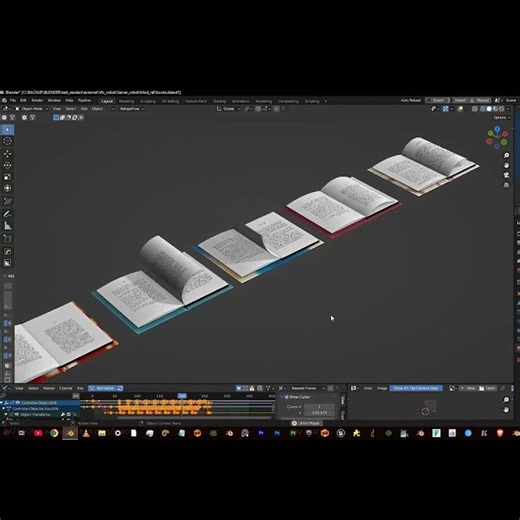
Task: Open the graph editor Channel menu
Action: click(x=66, y=388)
